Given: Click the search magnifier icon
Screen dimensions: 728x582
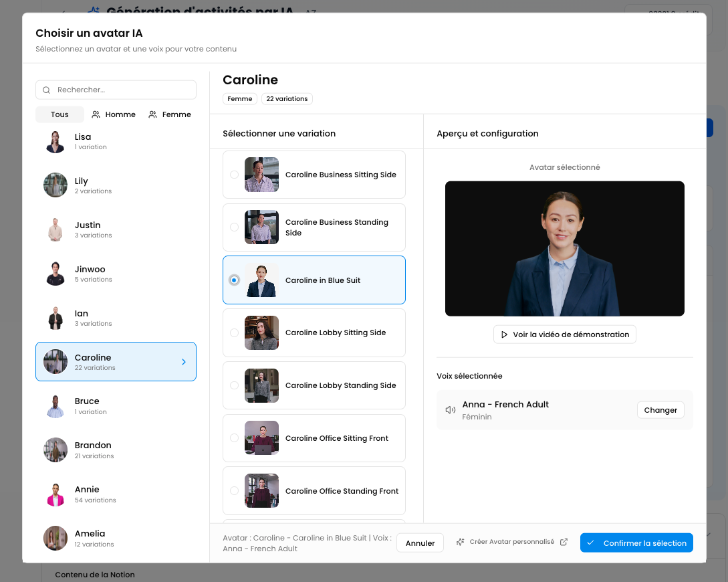Looking at the screenshot, I should (47, 90).
